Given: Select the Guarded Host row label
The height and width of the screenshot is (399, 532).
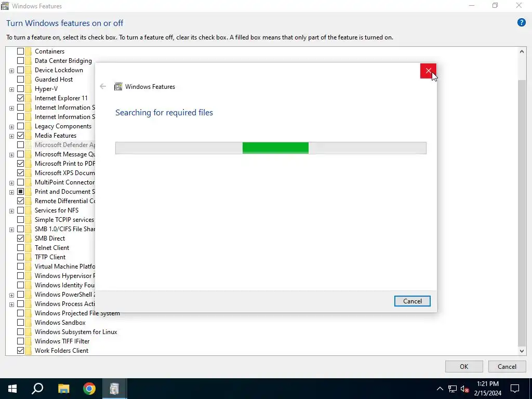Looking at the screenshot, I should 54,79.
